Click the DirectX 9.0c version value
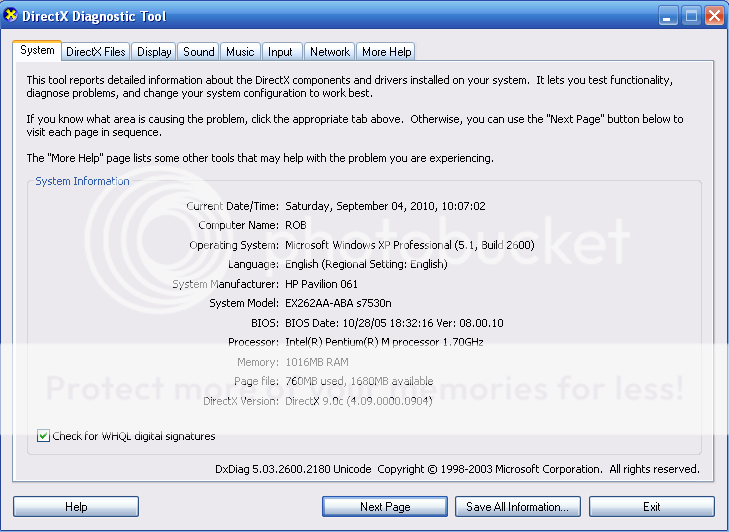 pyautogui.click(x=358, y=401)
